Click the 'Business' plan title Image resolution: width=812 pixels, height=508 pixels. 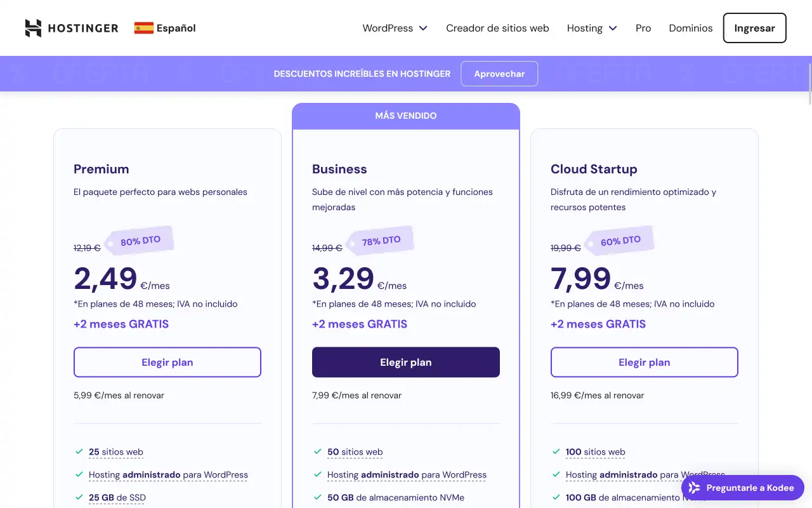point(339,169)
